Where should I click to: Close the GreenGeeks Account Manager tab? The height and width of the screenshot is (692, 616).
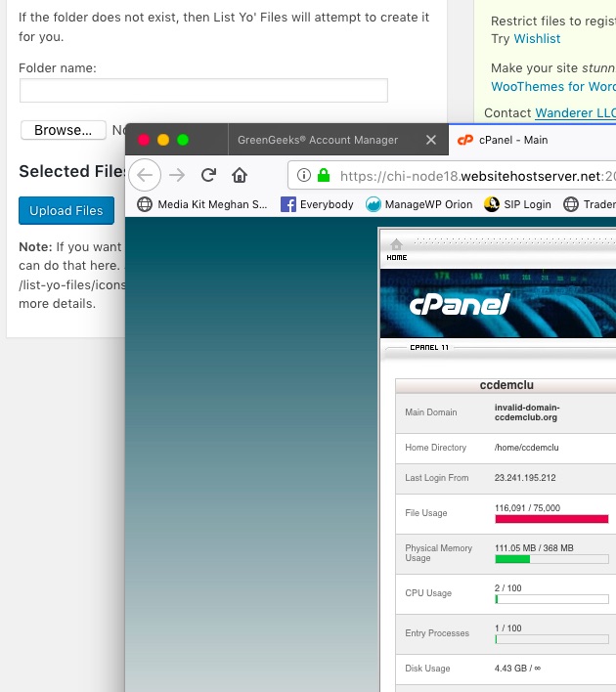point(431,140)
